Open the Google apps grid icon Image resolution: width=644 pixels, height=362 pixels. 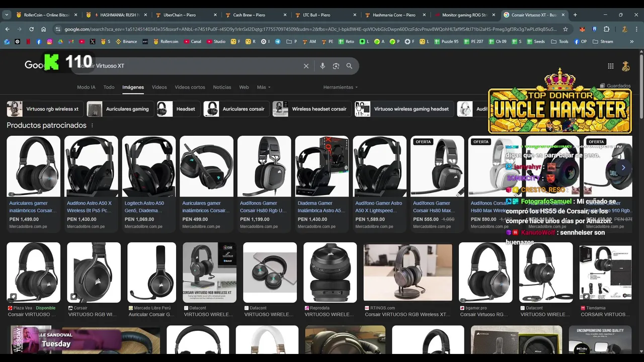[x=610, y=66]
